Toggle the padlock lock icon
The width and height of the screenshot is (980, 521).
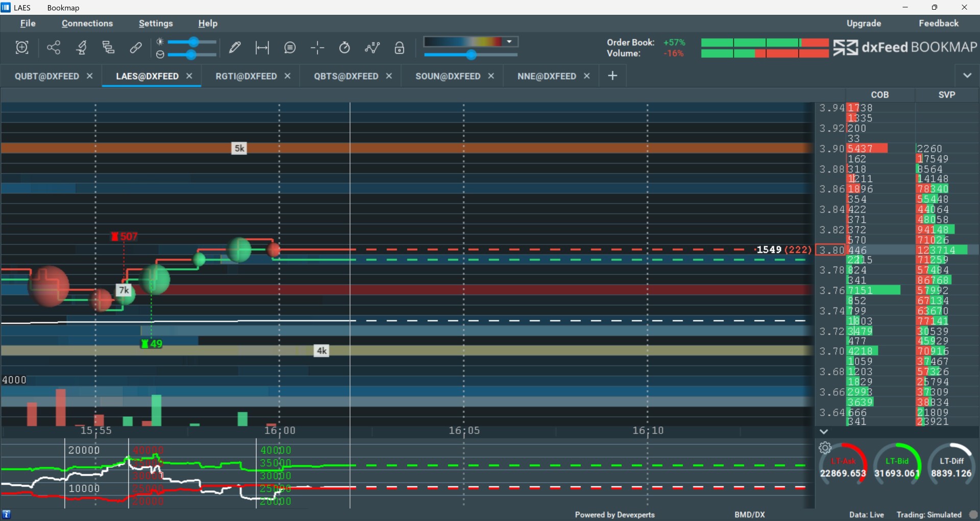[400, 48]
